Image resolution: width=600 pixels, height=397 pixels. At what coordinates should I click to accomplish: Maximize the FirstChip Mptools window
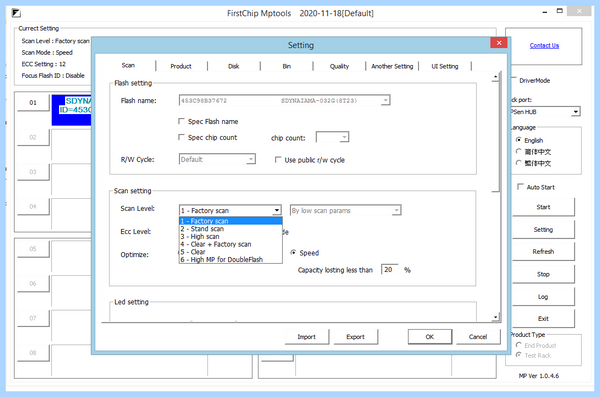559,11
